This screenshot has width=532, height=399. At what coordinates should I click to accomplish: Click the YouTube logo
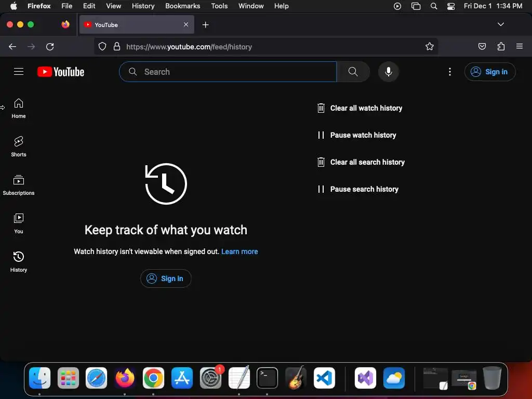[x=61, y=72]
